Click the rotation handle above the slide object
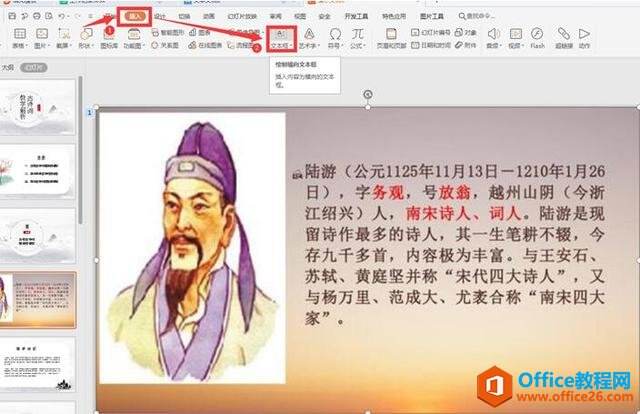The height and width of the screenshot is (414, 640). click(368, 94)
